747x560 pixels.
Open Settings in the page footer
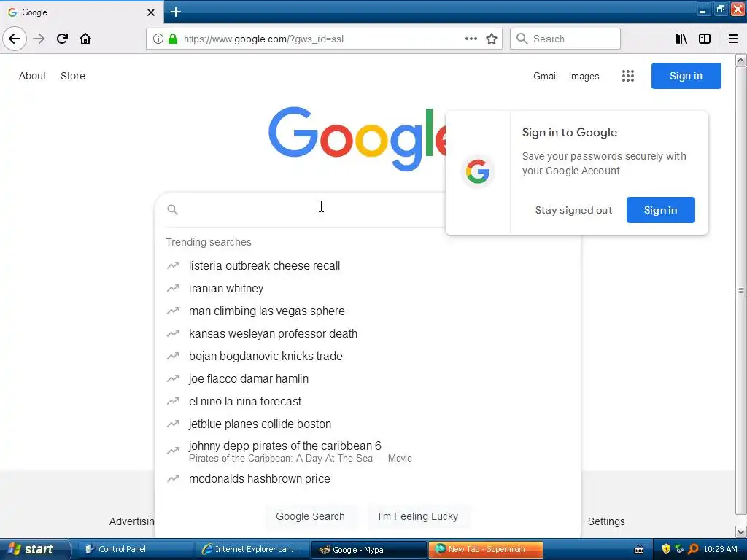coord(606,521)
